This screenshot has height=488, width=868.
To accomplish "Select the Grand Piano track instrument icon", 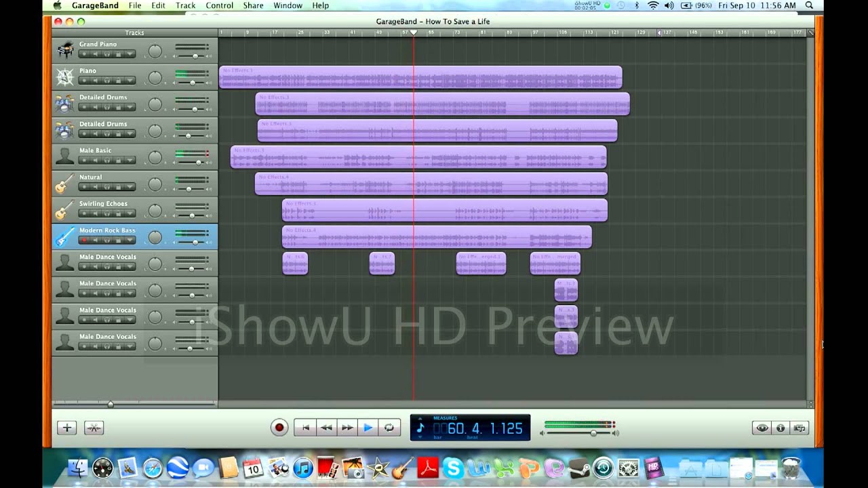I will (65, 51).
